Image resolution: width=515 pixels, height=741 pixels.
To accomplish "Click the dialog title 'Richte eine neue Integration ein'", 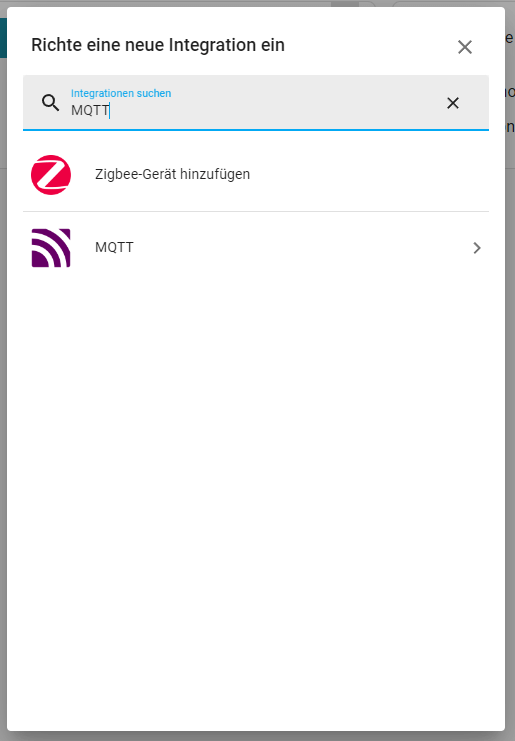I will tap(158, 45).
